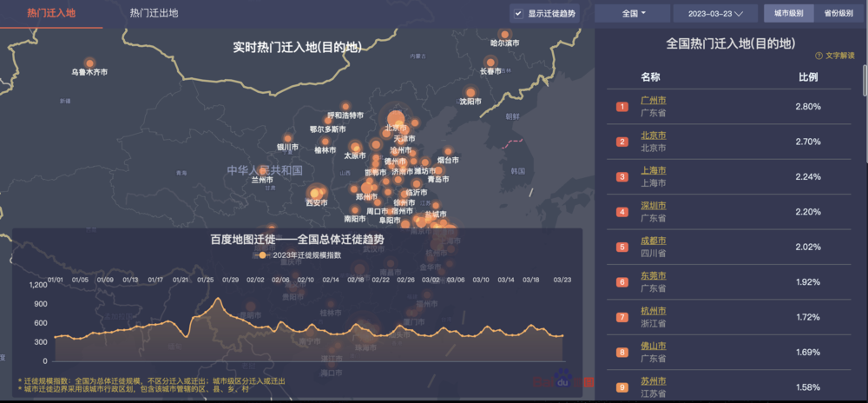Click the 02/14 date tick on chart
The image size is (868, 403).
(331, 280)
